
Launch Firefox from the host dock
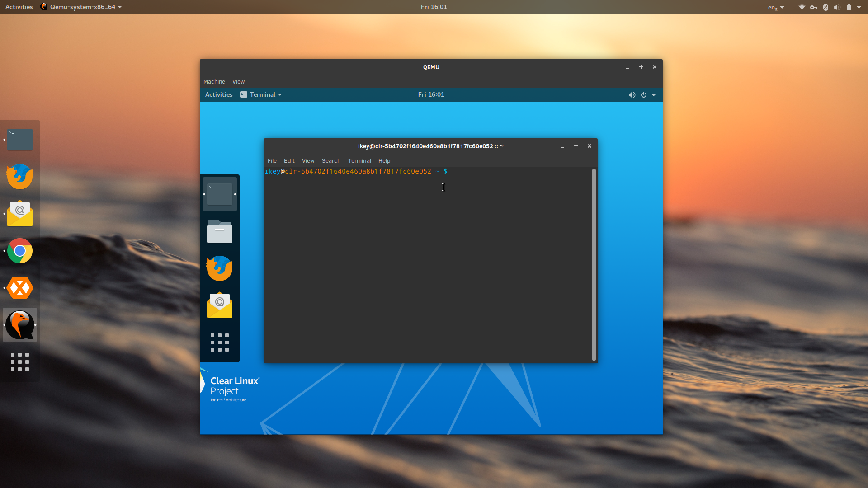[x=20, y=177]
